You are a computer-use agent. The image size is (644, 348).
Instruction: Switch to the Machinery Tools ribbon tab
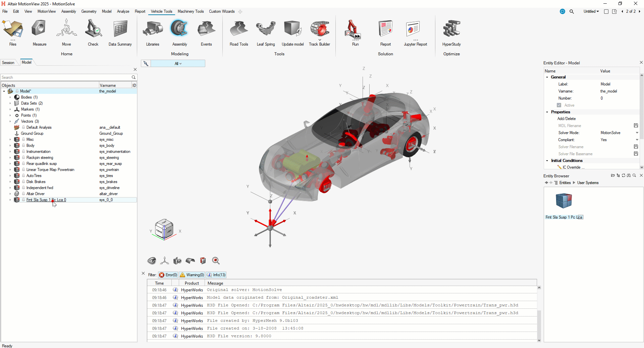point(191,11)
